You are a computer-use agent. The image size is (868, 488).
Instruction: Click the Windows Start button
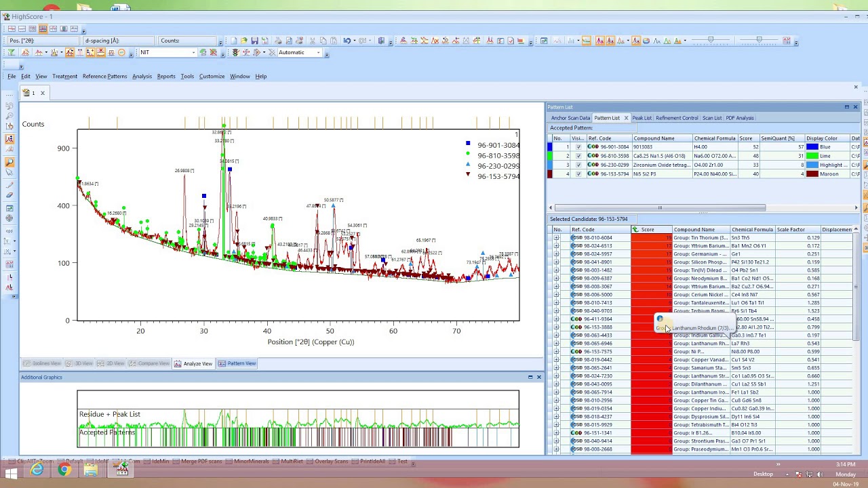coord(11,472)
